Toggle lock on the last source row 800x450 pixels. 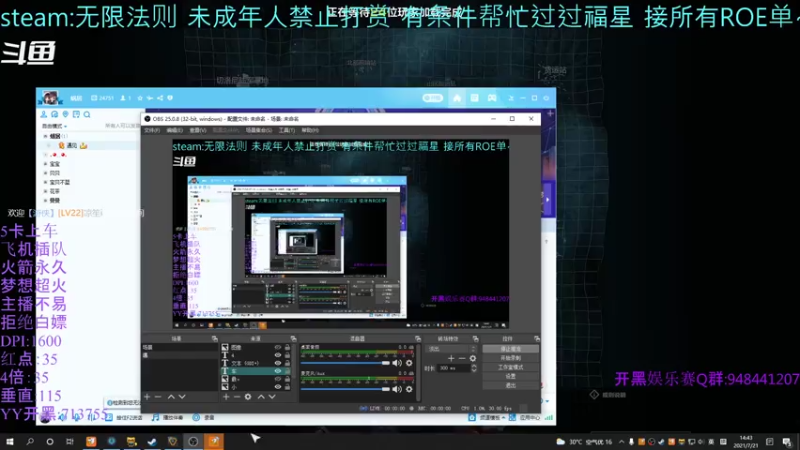[x=287, y=387]
